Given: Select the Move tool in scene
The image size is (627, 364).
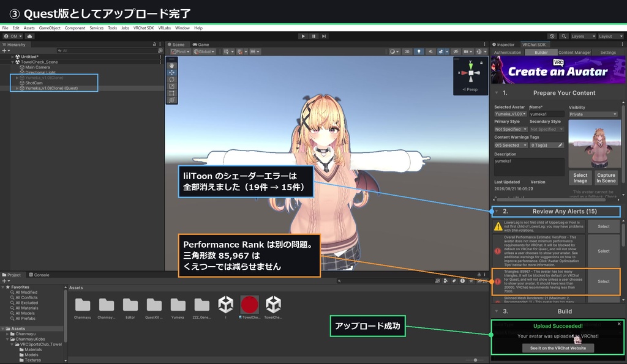Looking at the screenshot, I should 171,72.
